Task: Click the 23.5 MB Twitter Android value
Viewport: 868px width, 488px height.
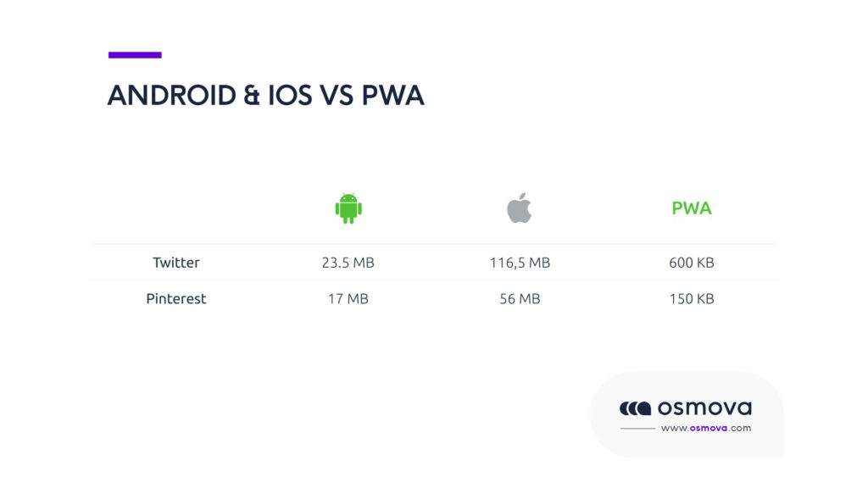Action: coord(348,263)
